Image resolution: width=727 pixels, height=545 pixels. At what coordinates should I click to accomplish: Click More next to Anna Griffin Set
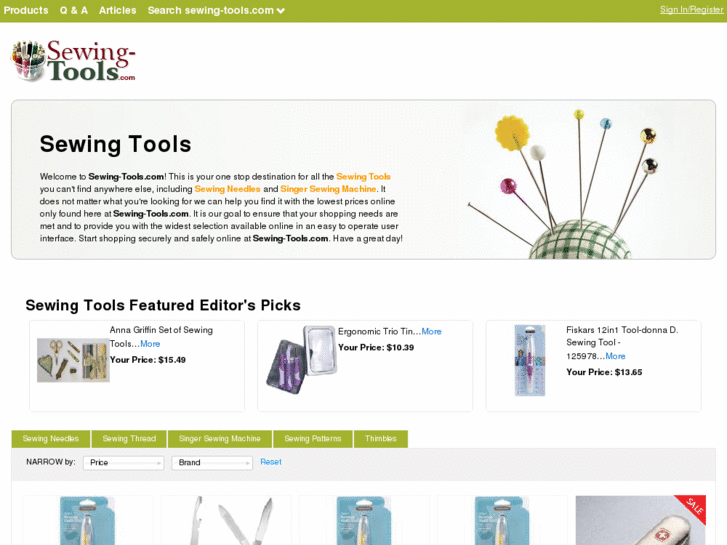(150, 344)
